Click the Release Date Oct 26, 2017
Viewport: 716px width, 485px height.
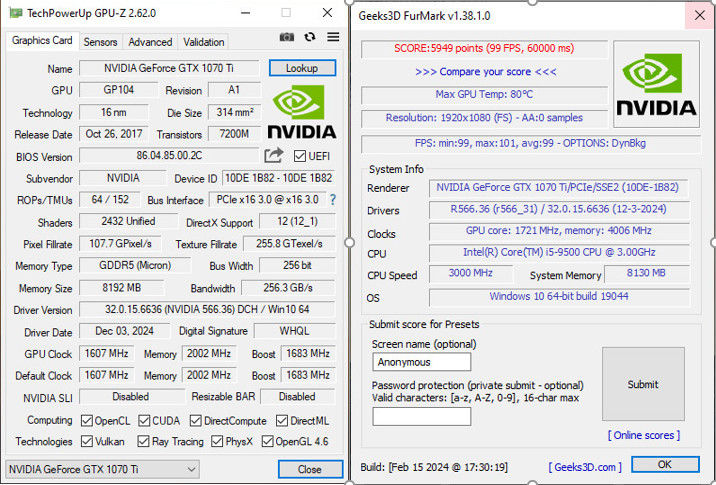coord(114,134)
